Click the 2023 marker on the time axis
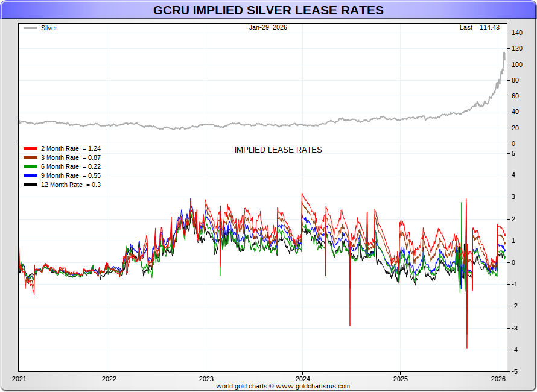Viewport: 537px width, 392px height. (x=206, y=379)
